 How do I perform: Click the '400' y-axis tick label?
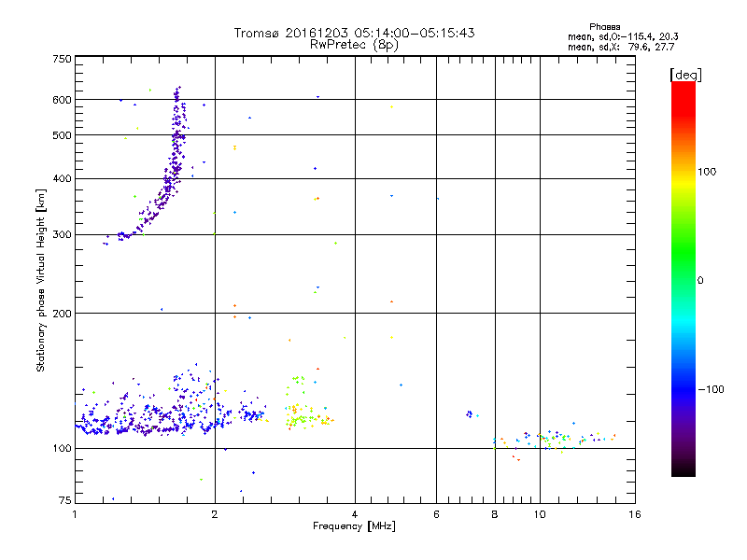pos(62,179)
